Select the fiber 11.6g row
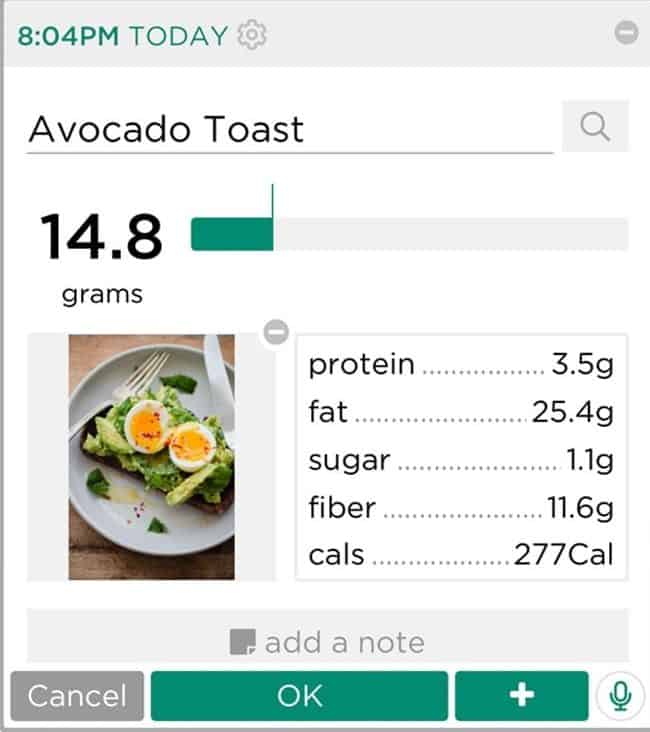Screen dimensions: 650x732 tap(461, 506)
